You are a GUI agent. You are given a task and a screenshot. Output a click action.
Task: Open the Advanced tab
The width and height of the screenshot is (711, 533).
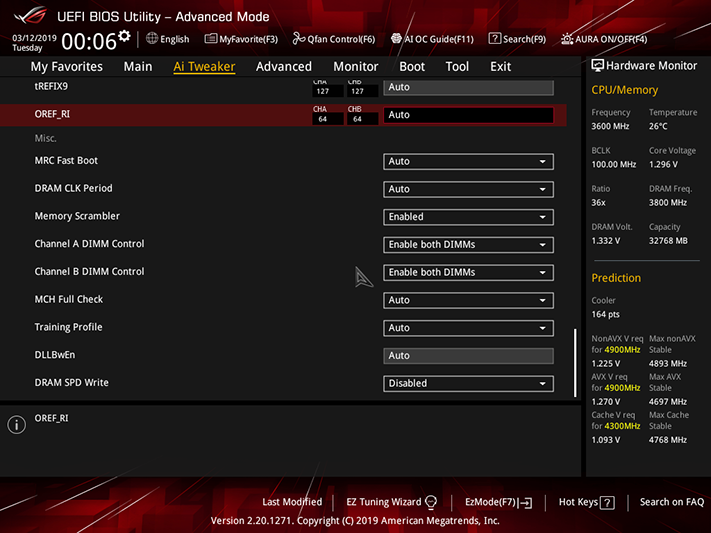pyautogui.click(x=284, y=67)
